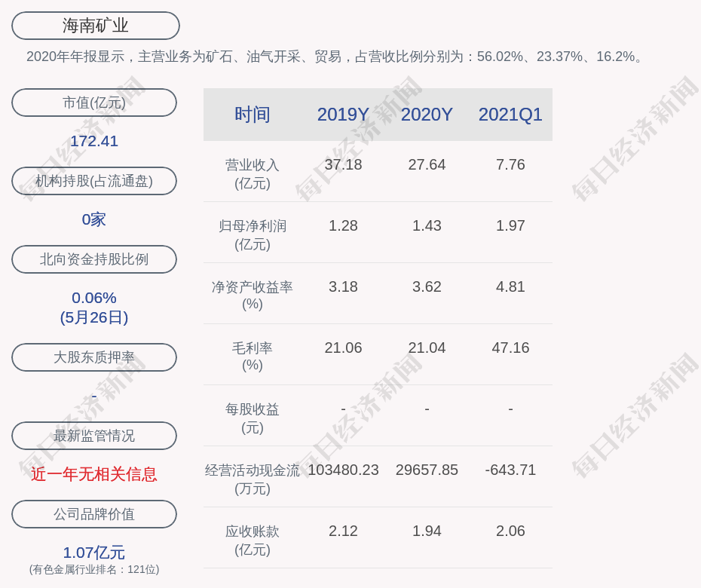Click the 海南矿业 company name pill
701x588 pixels.
[95, 26]
